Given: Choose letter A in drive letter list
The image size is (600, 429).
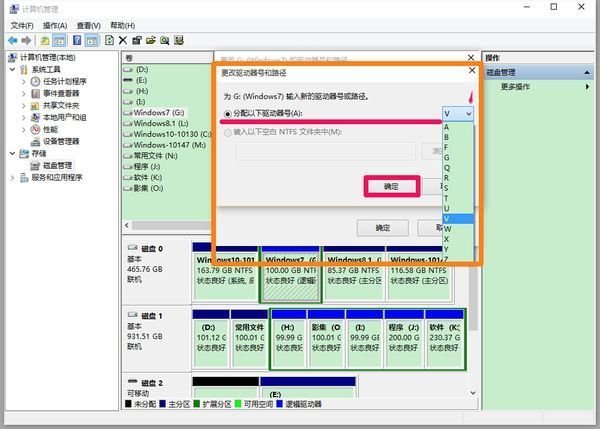Looking at the screenshot, I should pyautogui.click(x=458, y=127).
